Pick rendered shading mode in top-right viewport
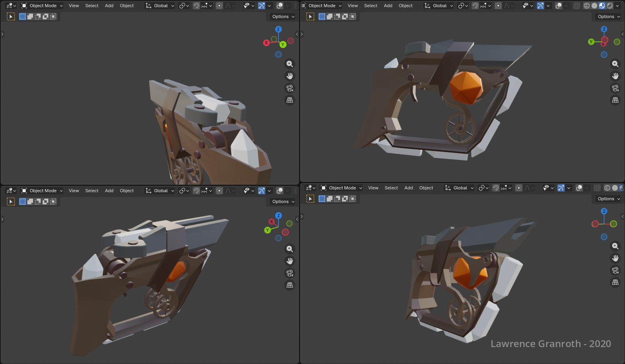Viewport: 625px width, 364px height. [x=610, y=6]
